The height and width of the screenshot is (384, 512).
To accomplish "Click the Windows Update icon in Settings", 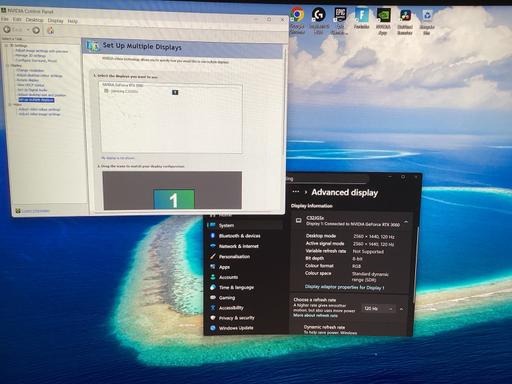I will 213,328.
